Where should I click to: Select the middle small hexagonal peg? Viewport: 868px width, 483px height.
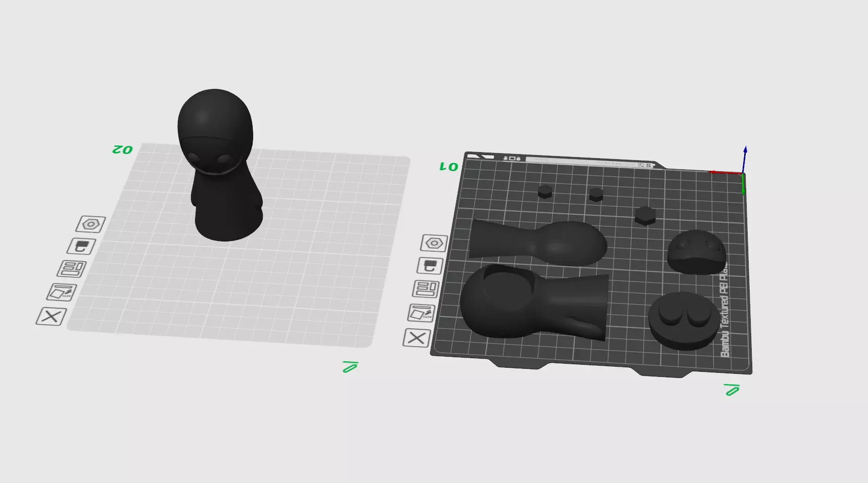point(596,195)
